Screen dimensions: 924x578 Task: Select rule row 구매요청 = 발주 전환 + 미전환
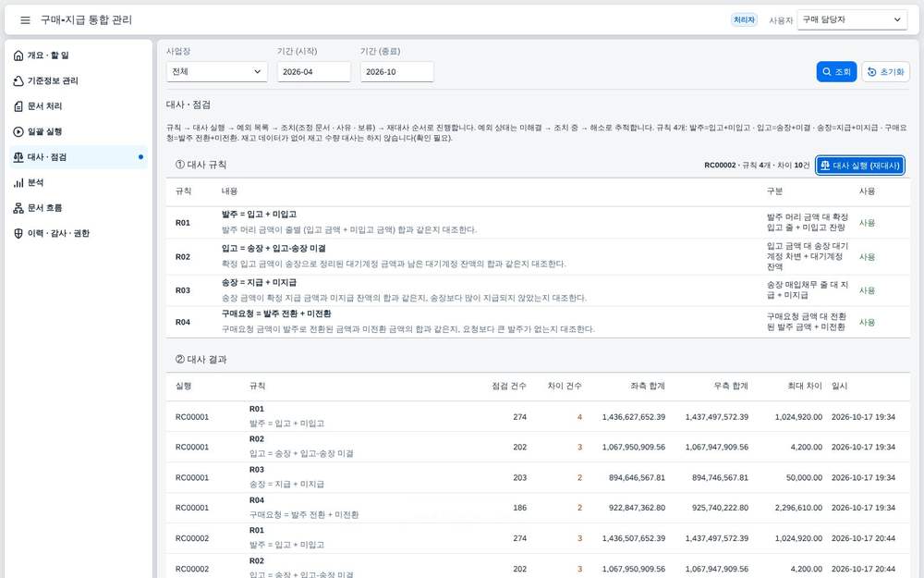tap(538, 322)
